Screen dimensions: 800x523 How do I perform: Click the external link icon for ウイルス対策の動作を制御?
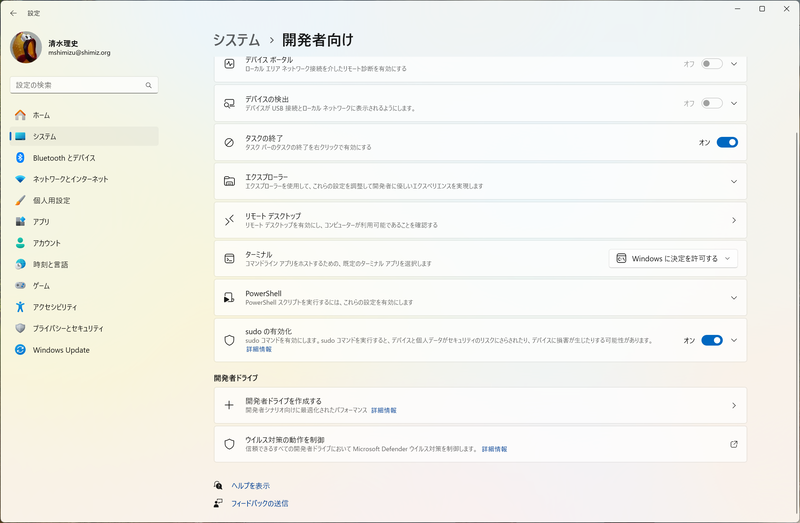coord(734,444)
